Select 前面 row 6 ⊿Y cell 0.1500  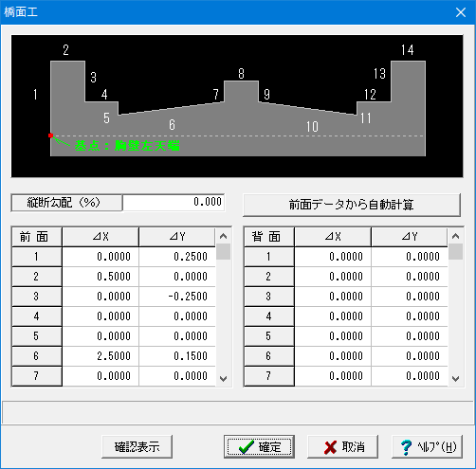177,356
